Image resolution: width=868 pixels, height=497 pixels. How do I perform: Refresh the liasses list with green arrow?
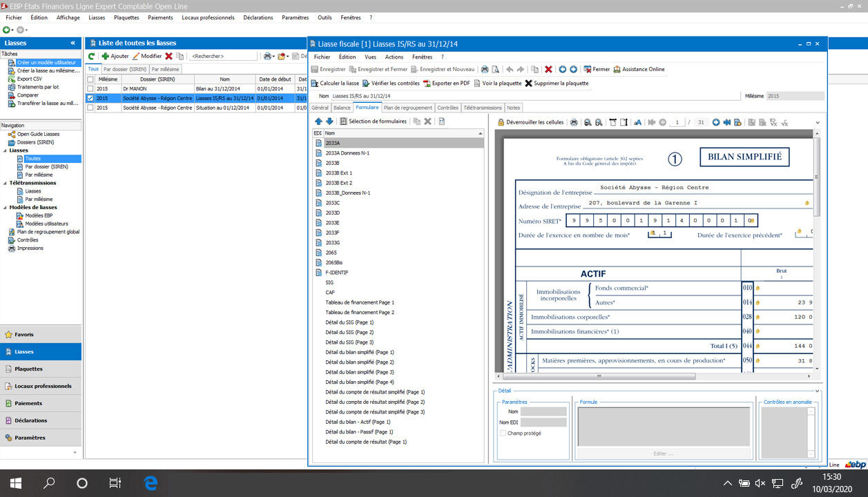coord(91,56)
